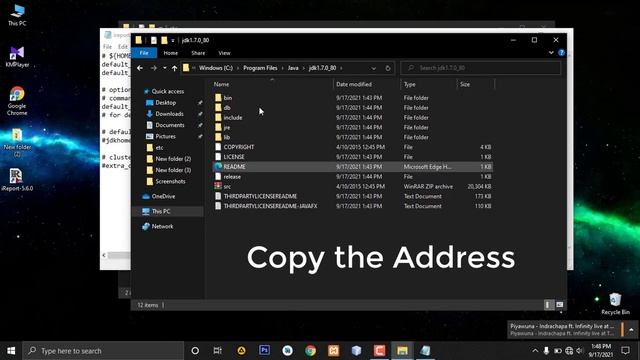Open Explorer Help question-mark icon
640x360 pixels.
tap(562, 53)
